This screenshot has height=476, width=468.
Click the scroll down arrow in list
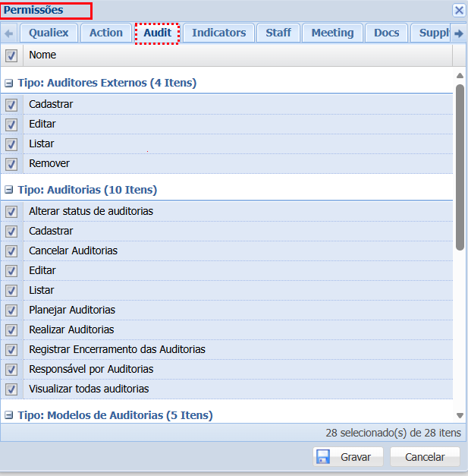[x=460, y=415]
